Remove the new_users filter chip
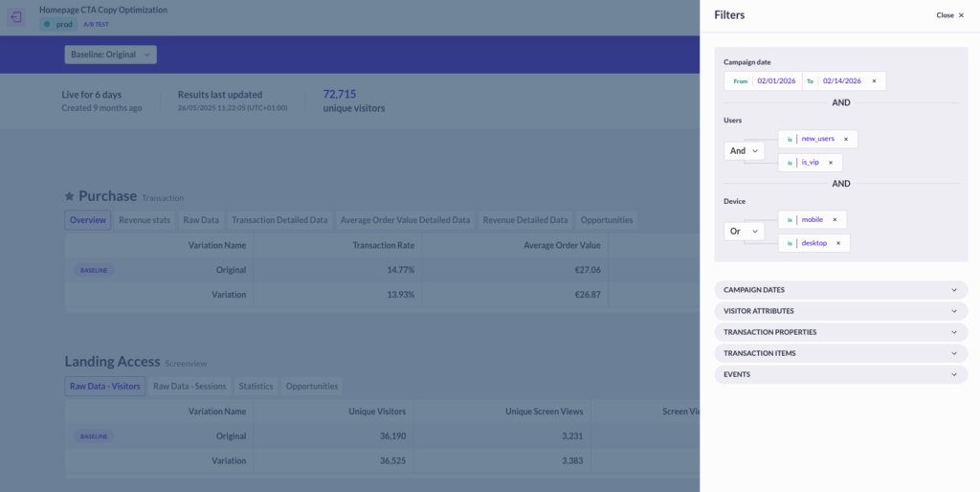This screenshot has width=980, height=492. pos(846,139)
